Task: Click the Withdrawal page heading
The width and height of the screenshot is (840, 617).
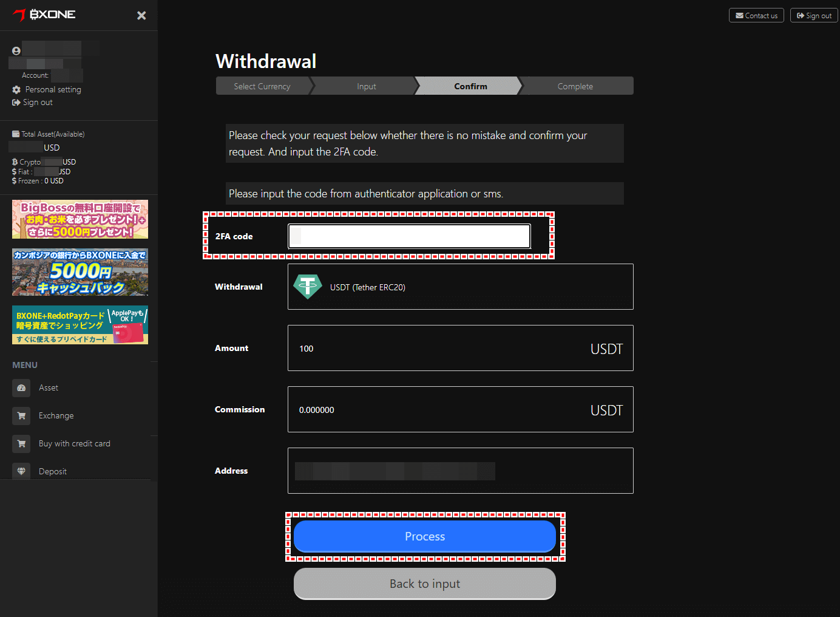Action: [x=266, y=61]
